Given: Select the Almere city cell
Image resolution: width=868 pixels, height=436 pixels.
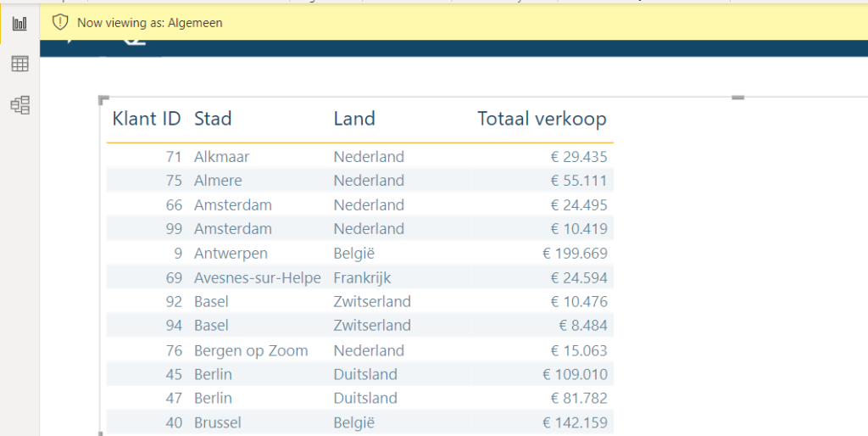Looking at the screenshot, I should [x=218, y=180].
